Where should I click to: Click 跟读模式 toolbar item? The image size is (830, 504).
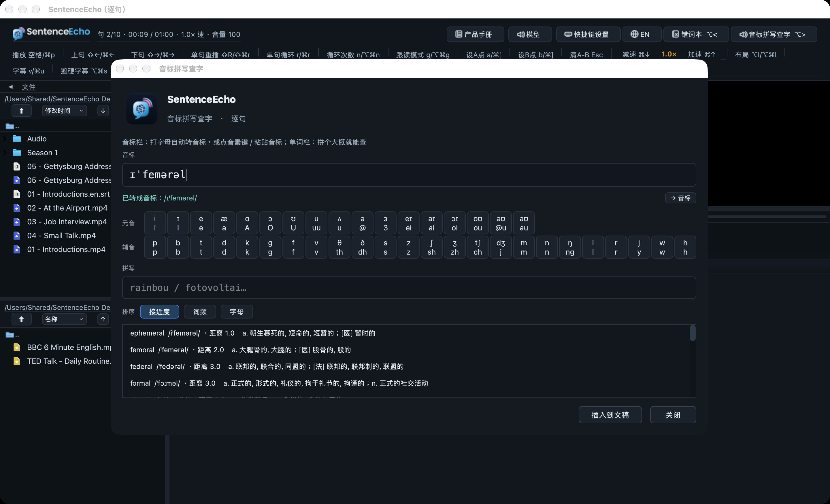[x=423, y=54]
